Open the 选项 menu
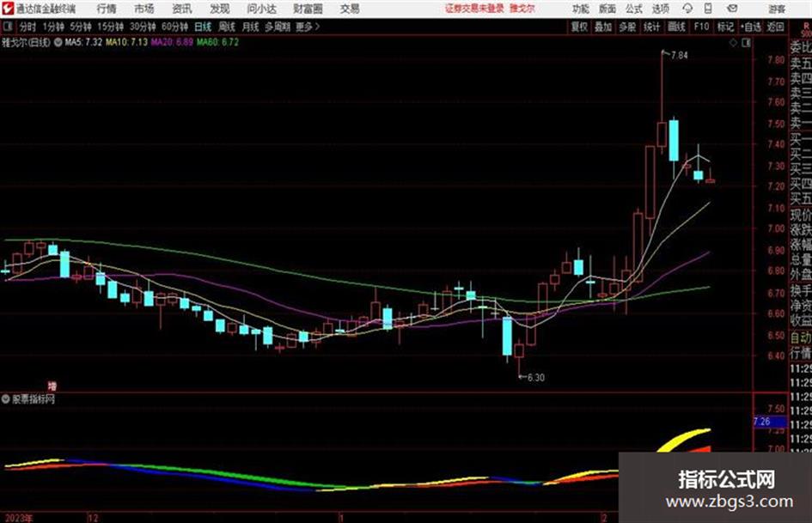812x523 pixels. pyautogui.click(x=661, y=9)
